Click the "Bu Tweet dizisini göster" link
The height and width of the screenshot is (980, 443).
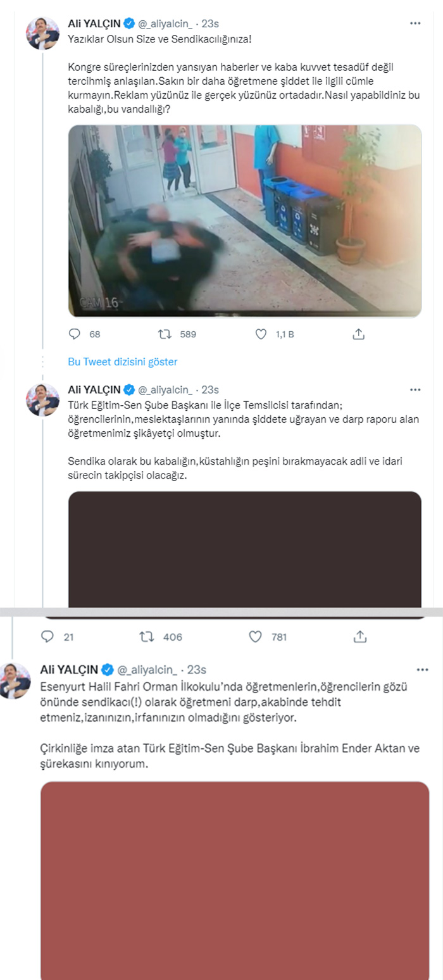123,361
